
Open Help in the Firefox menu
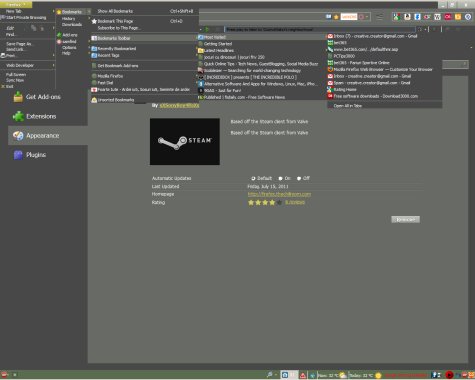tap(66, 53)
